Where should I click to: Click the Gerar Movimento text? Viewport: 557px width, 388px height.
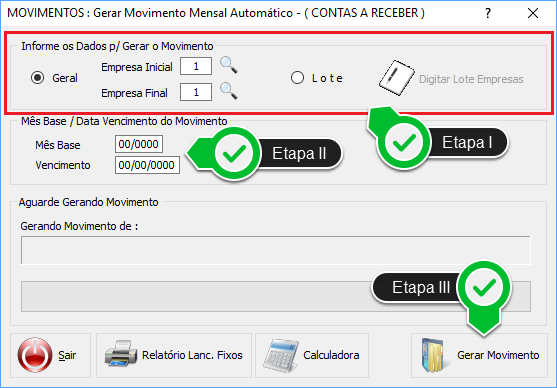point(498,355)
